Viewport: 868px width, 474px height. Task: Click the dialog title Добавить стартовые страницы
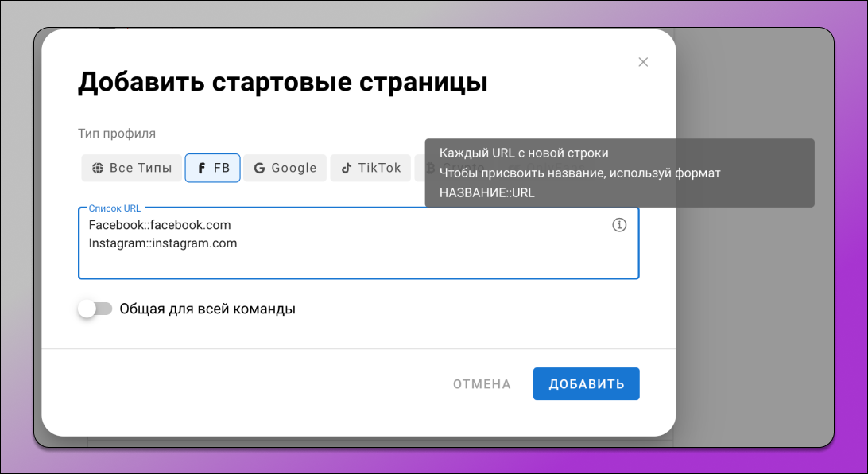[x=282, y=82]
